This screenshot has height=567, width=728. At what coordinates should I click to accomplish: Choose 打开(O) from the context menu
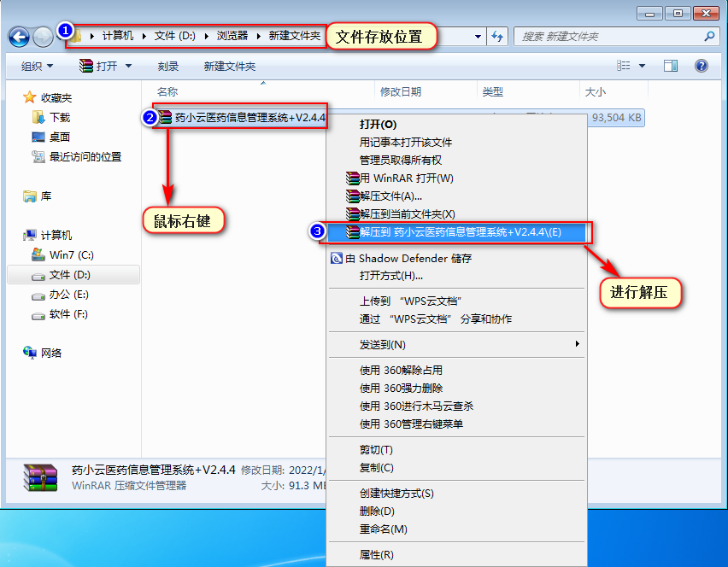click(x=378, y=125)
